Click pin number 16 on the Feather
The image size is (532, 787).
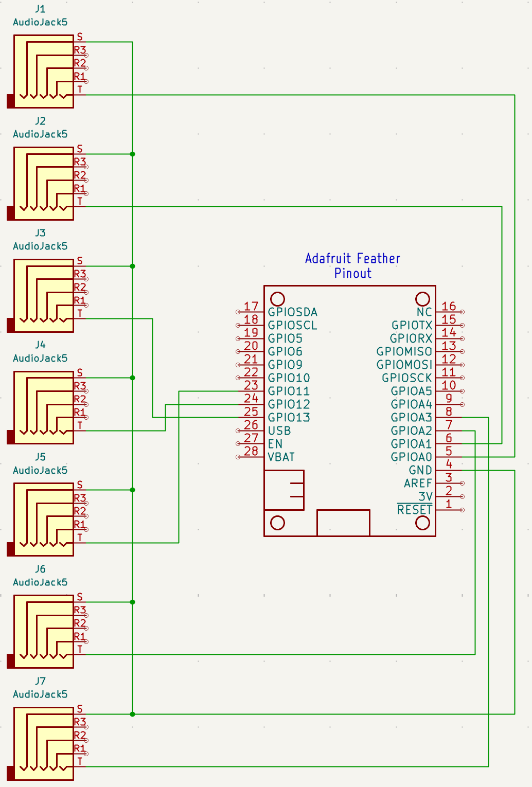point(449,307)
